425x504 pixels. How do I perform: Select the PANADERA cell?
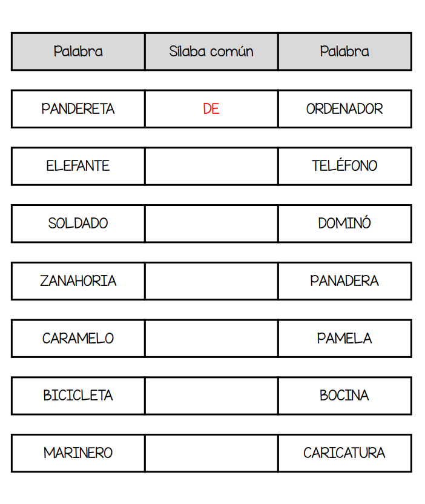point(344,281)
